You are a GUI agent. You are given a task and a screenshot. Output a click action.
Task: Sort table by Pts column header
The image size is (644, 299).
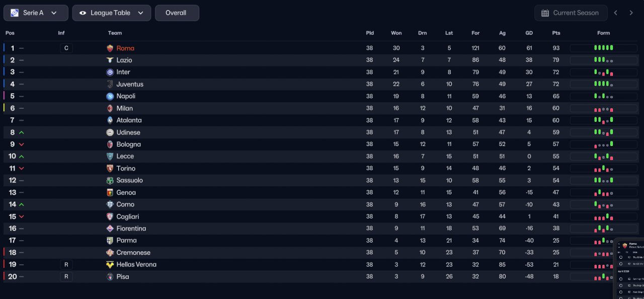(556, 33)
